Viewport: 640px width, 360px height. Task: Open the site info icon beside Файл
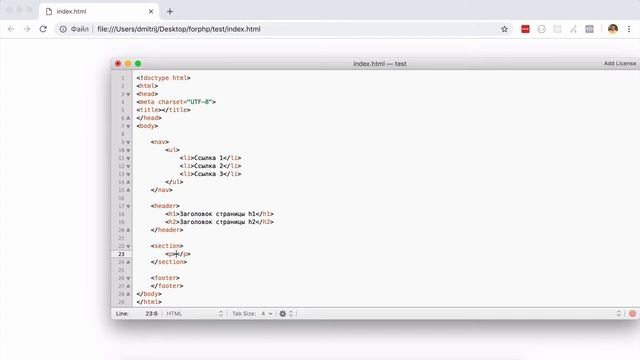(63, 29)
